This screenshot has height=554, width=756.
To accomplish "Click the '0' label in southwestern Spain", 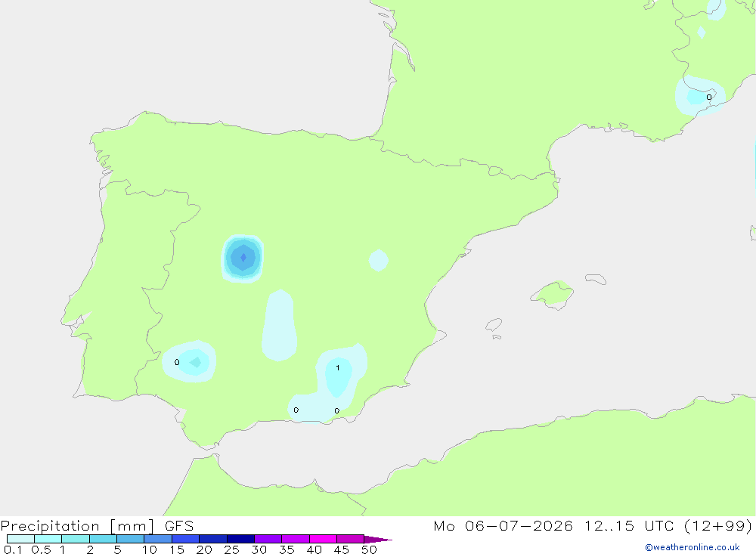I will coord(177,362).
